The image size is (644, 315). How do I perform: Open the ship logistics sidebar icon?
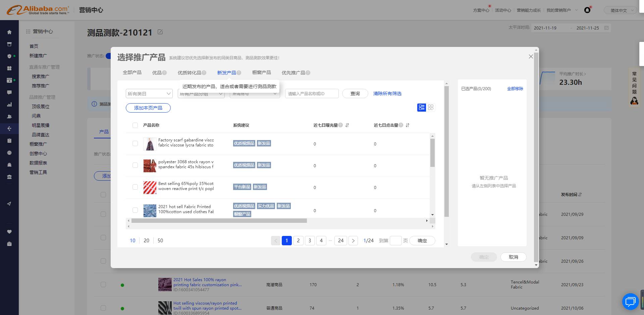9,165
